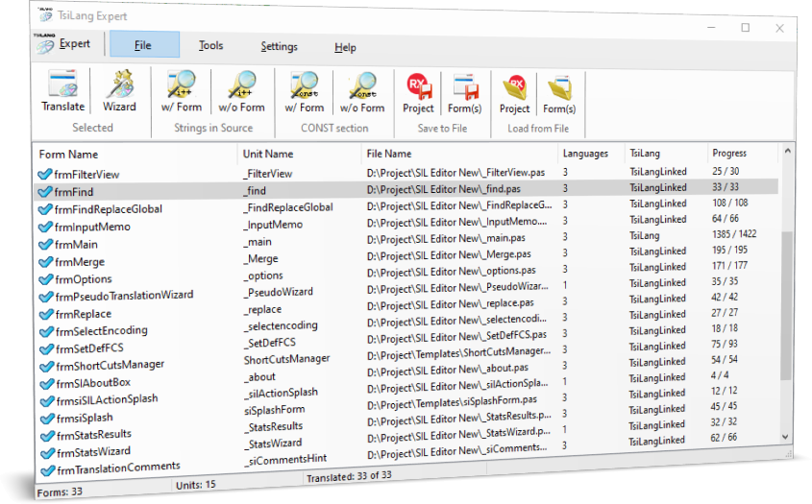Save Form(s) to file
This screenshot has width=812, height=504.
coord(464,93)
